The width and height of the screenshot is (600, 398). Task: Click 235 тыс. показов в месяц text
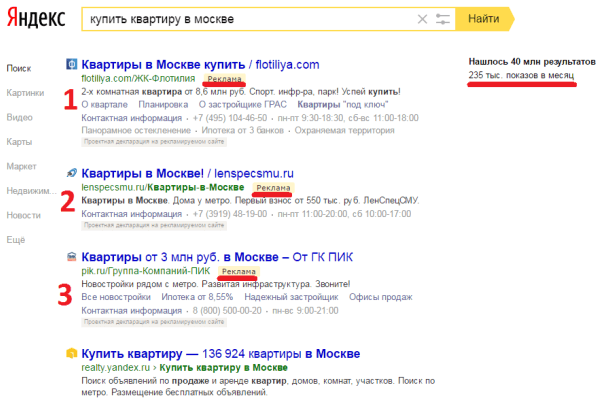522,75
